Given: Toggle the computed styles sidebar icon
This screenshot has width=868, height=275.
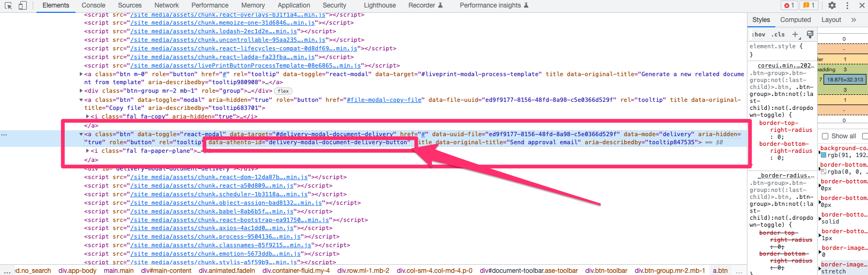Looking at the screenshot, I should (x=810, y=34).
